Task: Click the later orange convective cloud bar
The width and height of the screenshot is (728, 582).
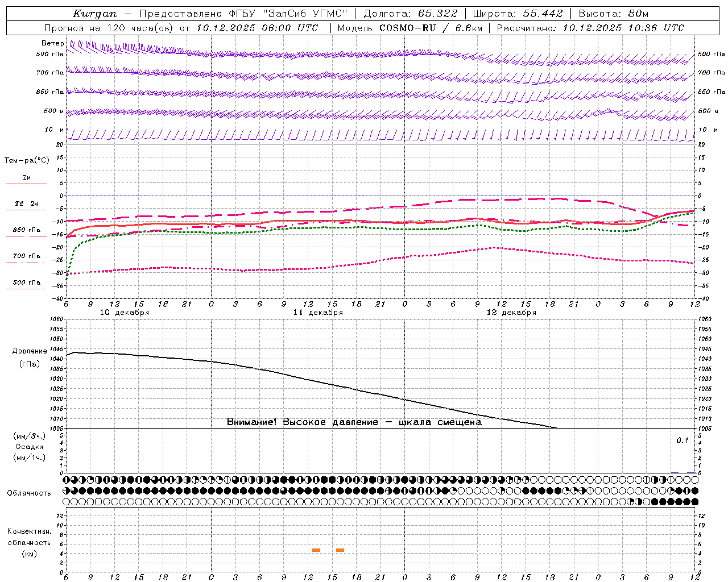Action: (x=340, y=550)
